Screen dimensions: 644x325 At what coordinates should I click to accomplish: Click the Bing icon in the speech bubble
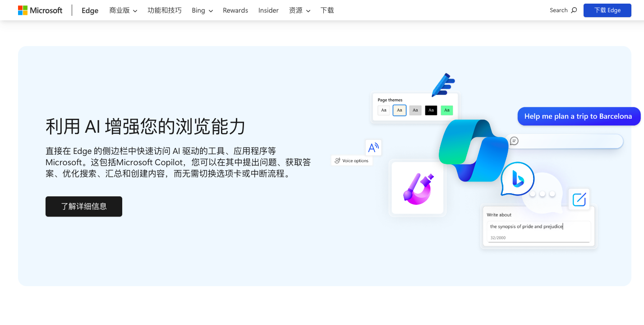pos(519,180)
